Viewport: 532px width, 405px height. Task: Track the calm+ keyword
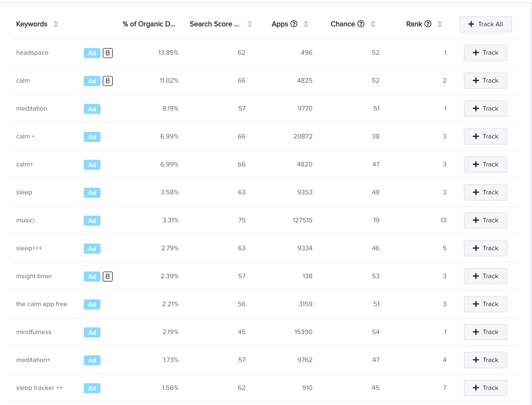pos(485,164)
